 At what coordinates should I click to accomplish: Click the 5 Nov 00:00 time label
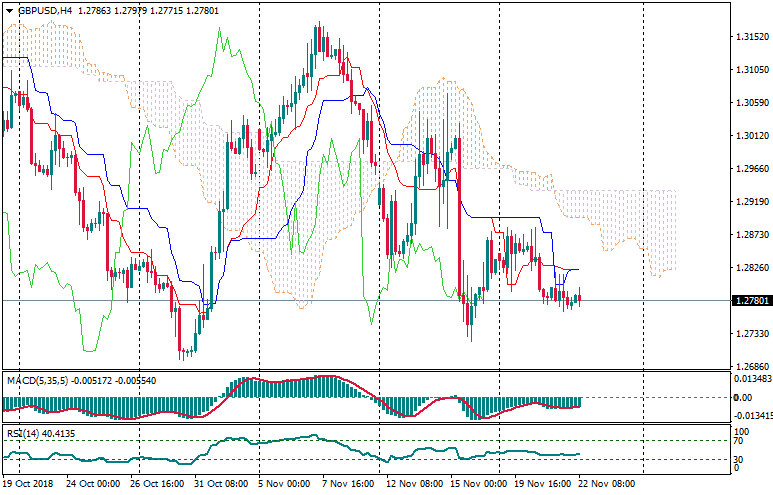[285, 483]
